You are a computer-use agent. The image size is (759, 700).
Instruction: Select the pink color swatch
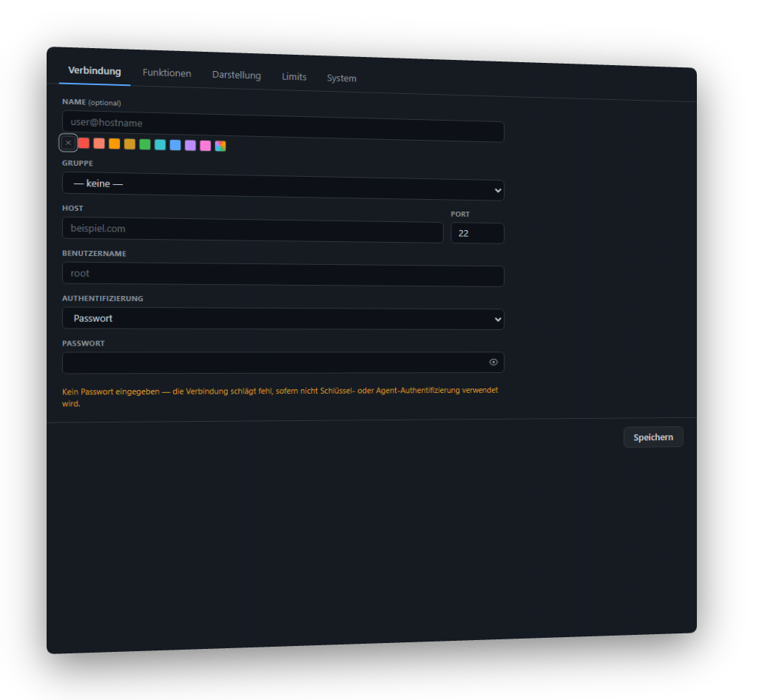(x=205, y=146)
